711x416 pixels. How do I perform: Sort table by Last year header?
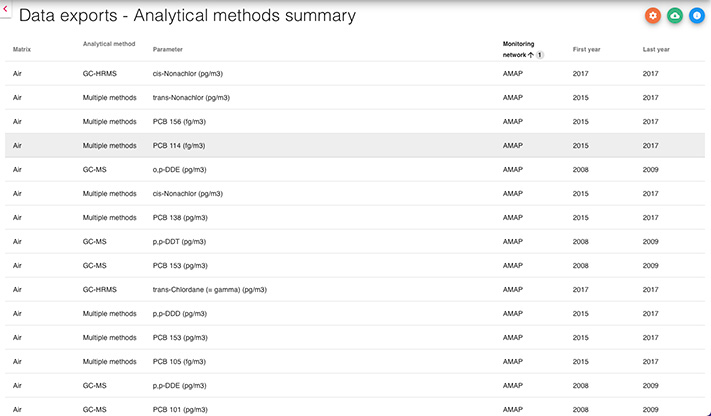[x=656, y=49]
